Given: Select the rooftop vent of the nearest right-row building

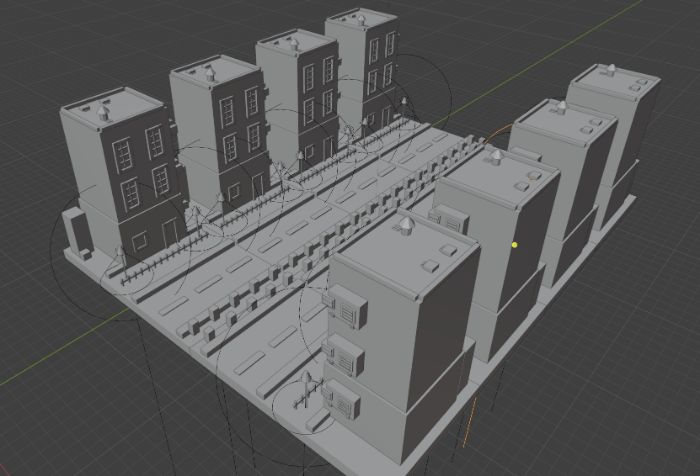Looking at the screenshot, I should click(x=405, y=225).
